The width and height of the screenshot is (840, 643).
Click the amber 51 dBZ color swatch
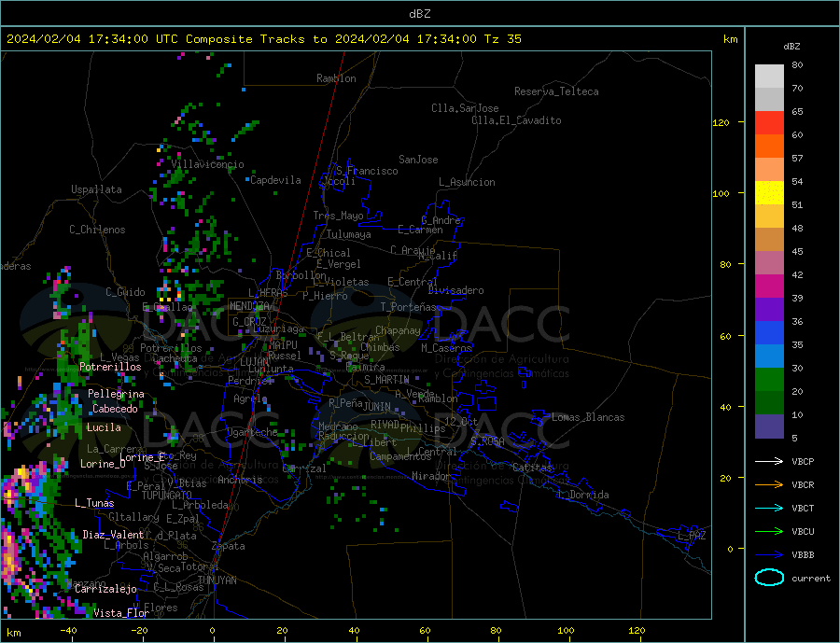pyautogui.click(x=769, y=216)
